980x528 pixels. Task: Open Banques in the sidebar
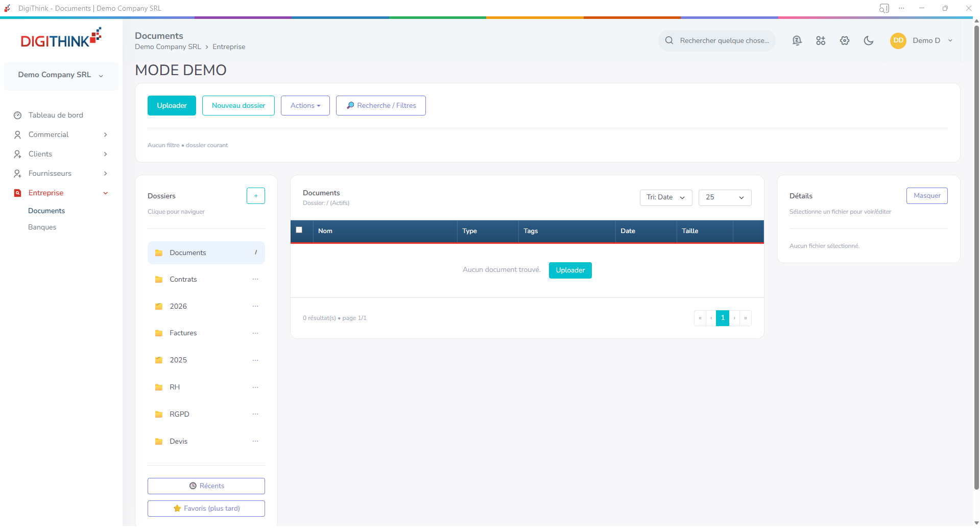(x=42, y=227)
